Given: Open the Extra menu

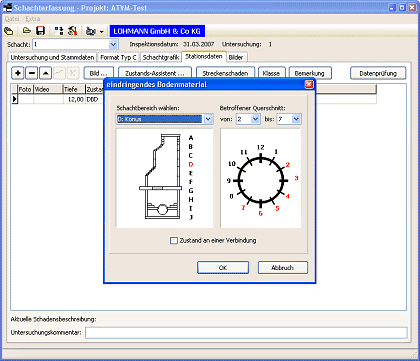Looking at the screenshot, I should pos(33,19).
